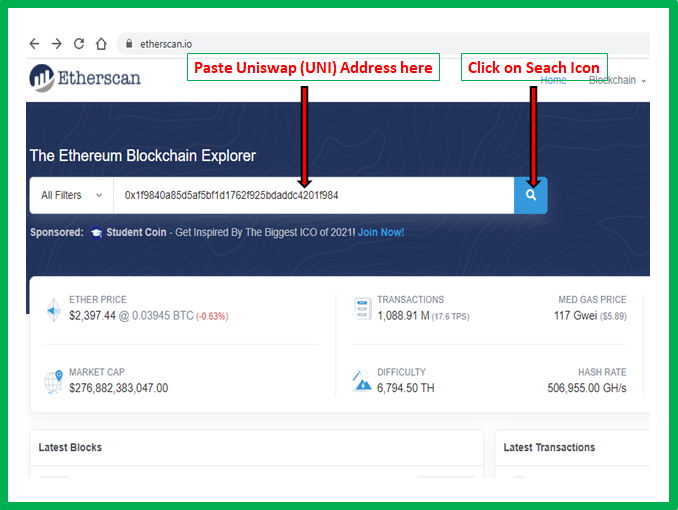Click the difficulty mountain icon
Screen dimensions: 678x510
[x=362, y=381]
